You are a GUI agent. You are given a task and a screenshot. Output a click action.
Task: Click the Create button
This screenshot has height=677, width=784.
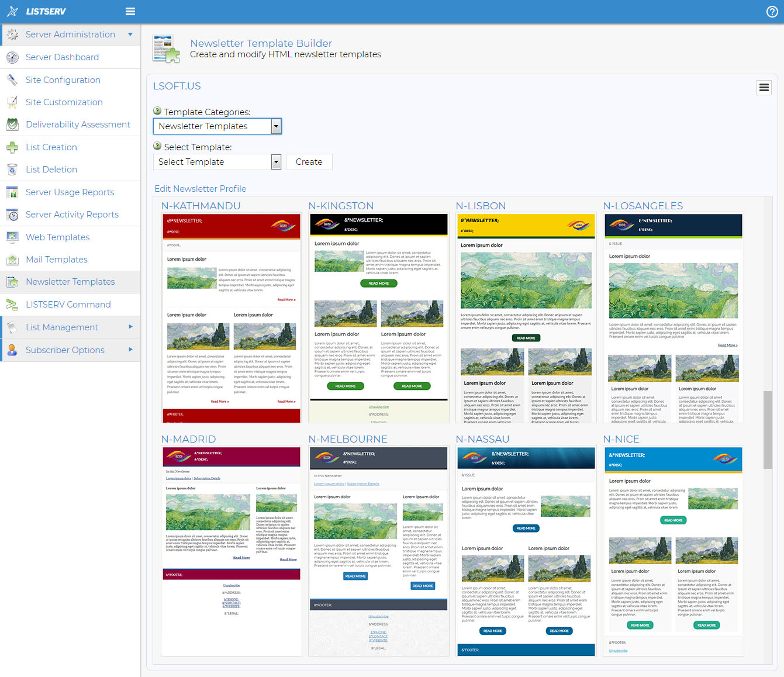(x=309, y=162)
